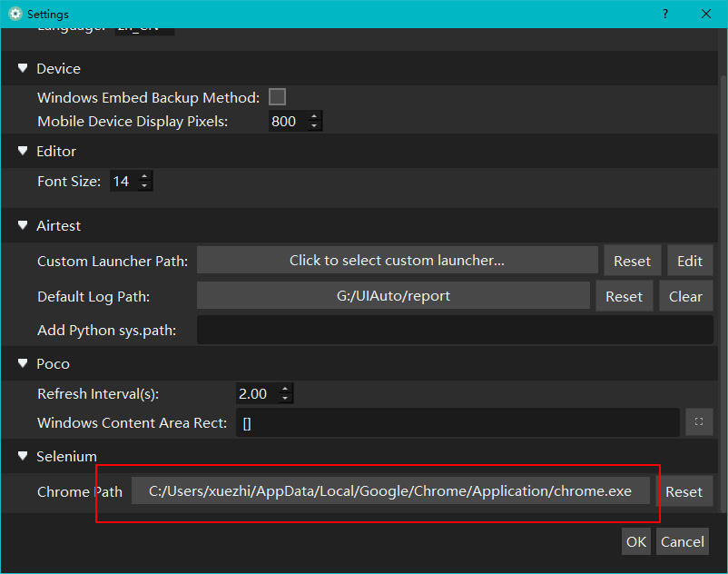The height and width of the screenshot is (574, 728).
Task: Collapse the Device section triangle
Action: click(x=23, y=68)
